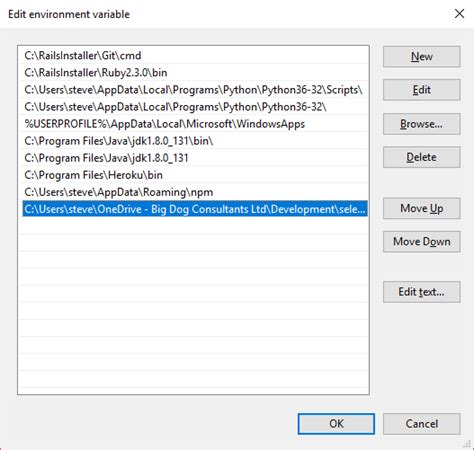
Task: Open the Edit text... view
Action: [422, 292]
